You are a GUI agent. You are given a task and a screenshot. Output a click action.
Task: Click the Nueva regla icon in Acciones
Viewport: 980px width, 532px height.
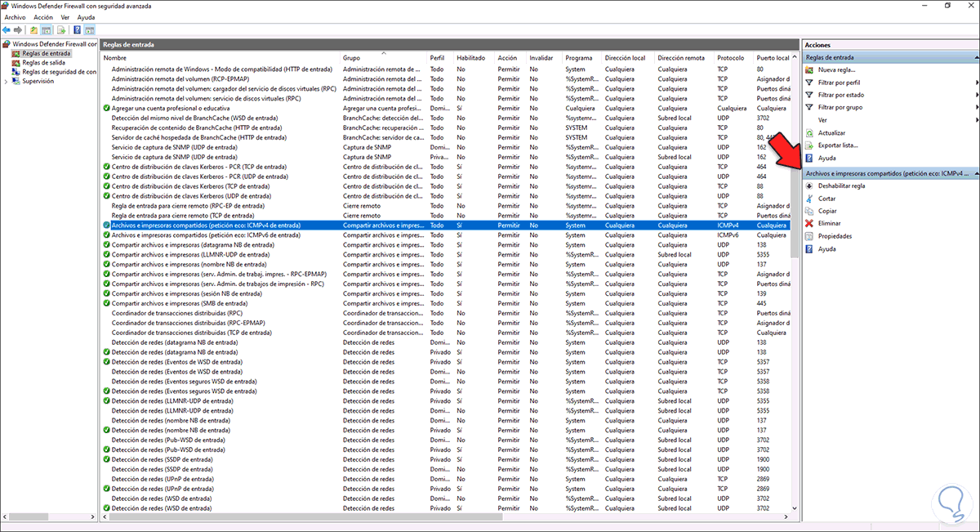pos(809,70)
